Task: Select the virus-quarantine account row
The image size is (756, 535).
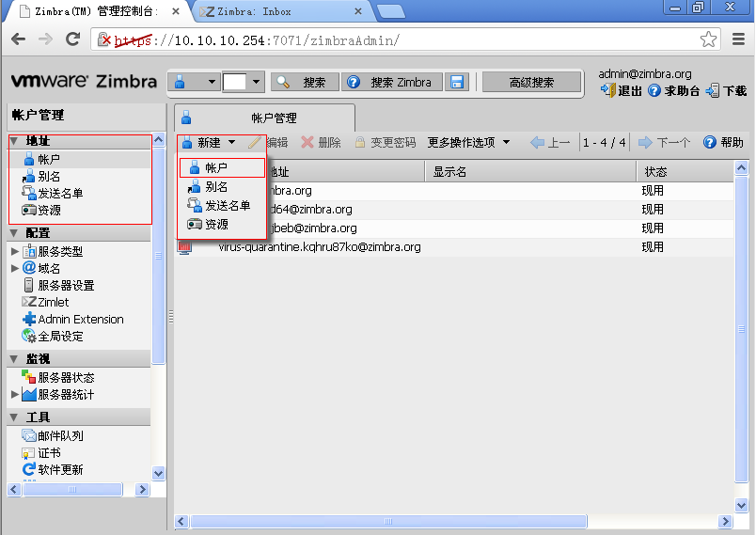Action: click(454, 246)
